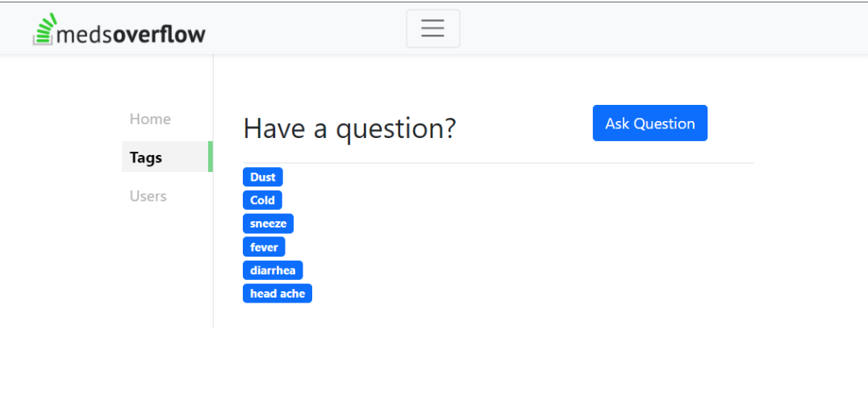This screenshot has height=397, width=868.
Task: Select the Dust tag badge
Action: 263,178
